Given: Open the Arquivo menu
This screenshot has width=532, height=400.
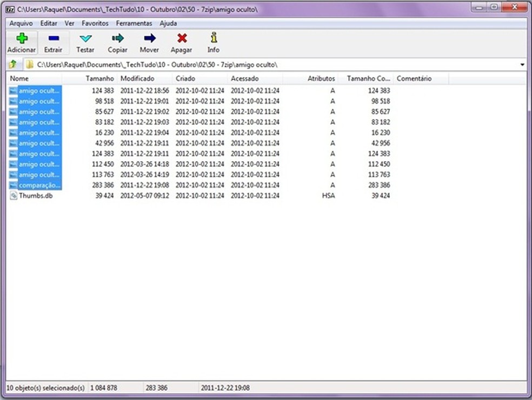Looking at the screenshot, I should (x=21, y=24).
